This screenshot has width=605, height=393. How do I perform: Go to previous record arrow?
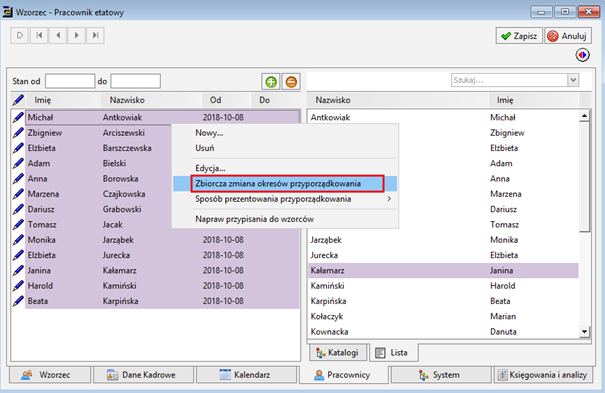click(58, 35)
